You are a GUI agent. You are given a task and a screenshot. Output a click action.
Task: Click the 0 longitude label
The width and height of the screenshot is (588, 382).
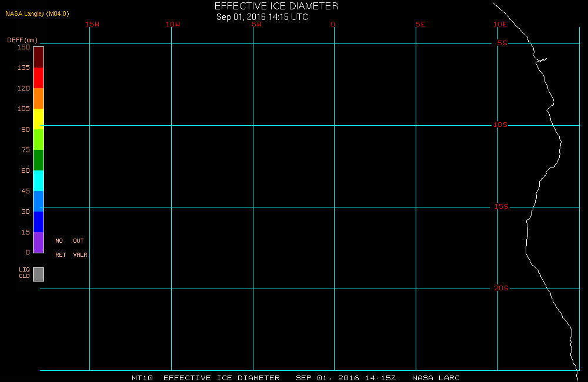(333, 24)
